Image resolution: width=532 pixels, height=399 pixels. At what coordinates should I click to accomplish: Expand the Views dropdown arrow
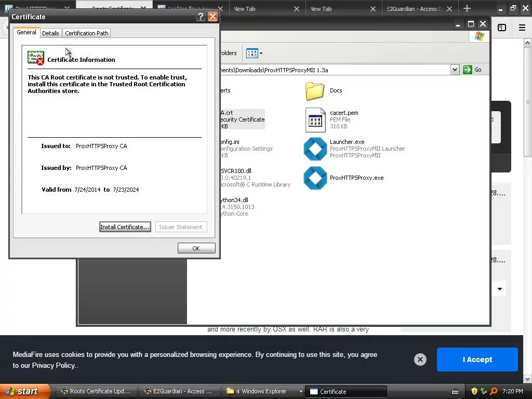[x=261, y=54]
